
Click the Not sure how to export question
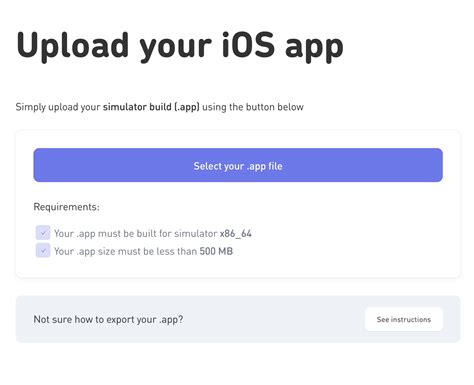click(x=108, y=319)
